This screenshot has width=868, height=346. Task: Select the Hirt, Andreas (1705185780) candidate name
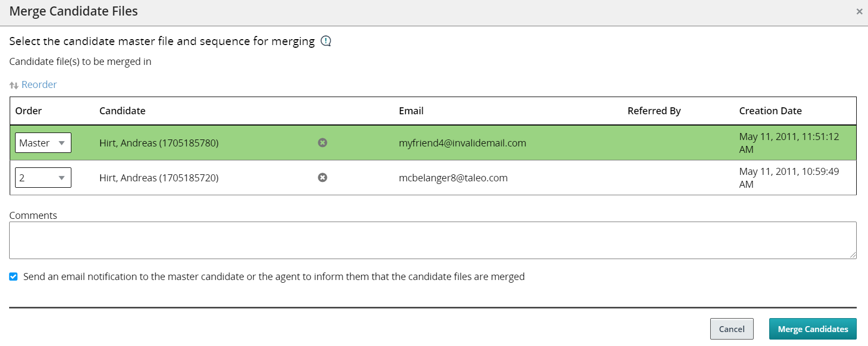click(x=159, y=143)
